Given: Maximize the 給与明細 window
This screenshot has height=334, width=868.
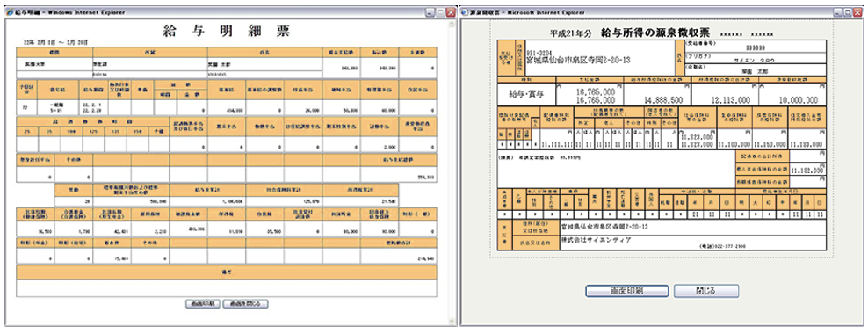Looking at the screenshot, I should 441,12.
